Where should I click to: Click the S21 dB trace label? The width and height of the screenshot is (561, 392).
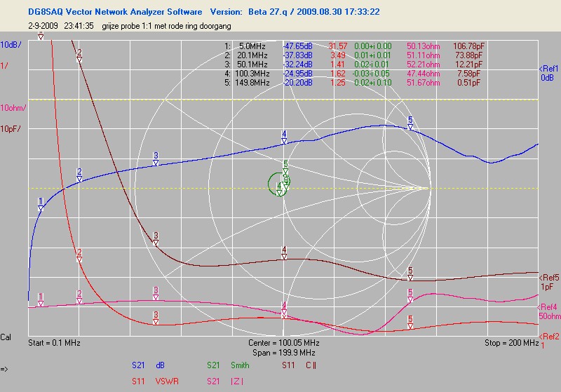pyautogui.click(x=149, y=365)
